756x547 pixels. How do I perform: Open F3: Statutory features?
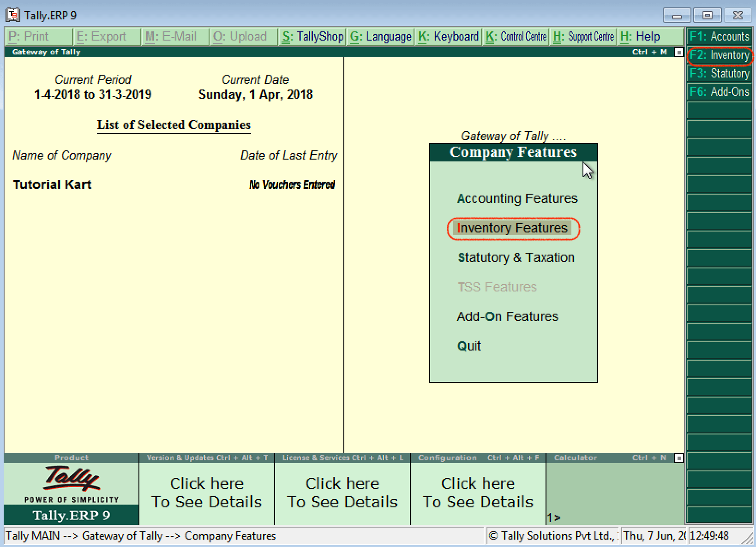pyautogui.click(x=719, y=73)
